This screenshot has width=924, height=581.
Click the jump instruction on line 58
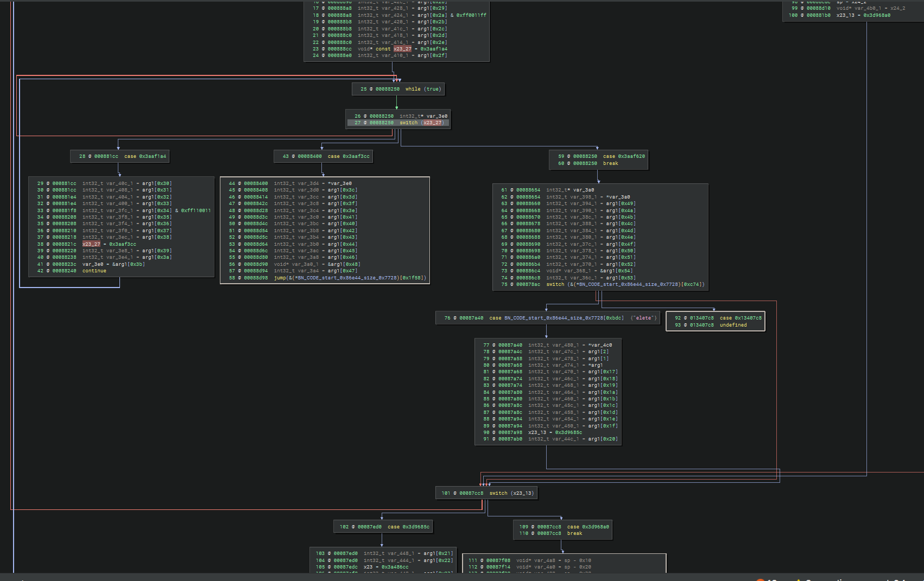pyautogui.click(x=350, y=278)
